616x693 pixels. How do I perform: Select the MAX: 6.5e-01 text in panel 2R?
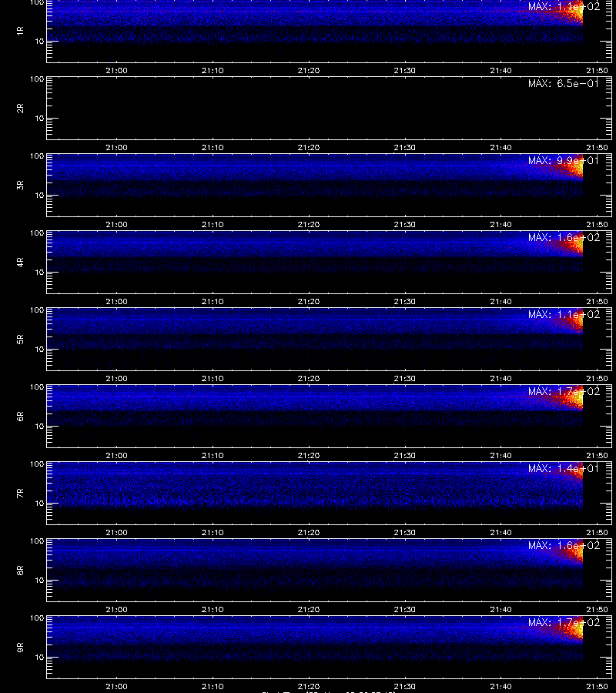pos(564,83)
